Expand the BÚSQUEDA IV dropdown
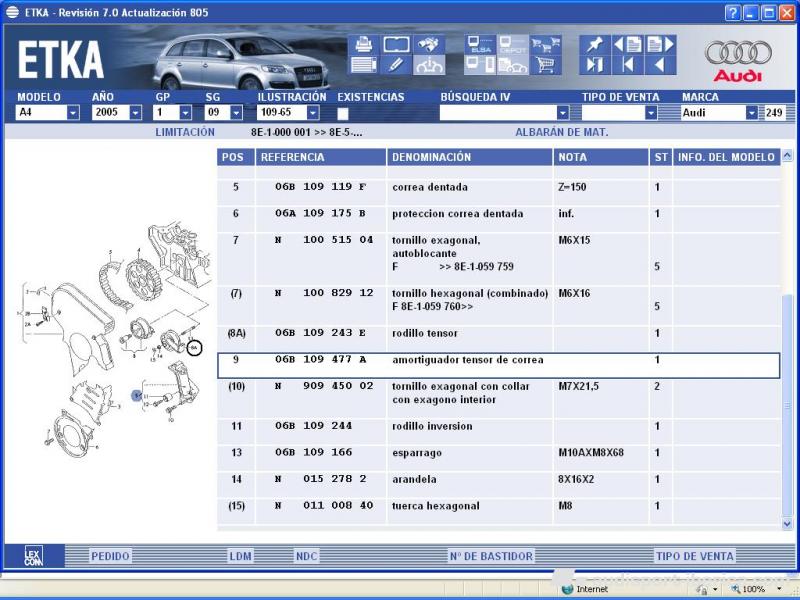The image size is (800, 600). click(563, 113)
